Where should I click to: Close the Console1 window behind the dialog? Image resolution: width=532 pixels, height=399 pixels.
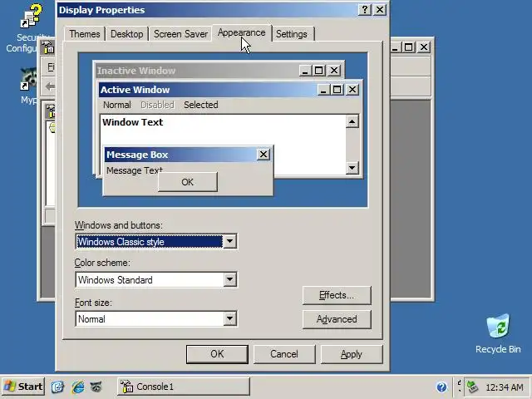click(x=424, y=47)
